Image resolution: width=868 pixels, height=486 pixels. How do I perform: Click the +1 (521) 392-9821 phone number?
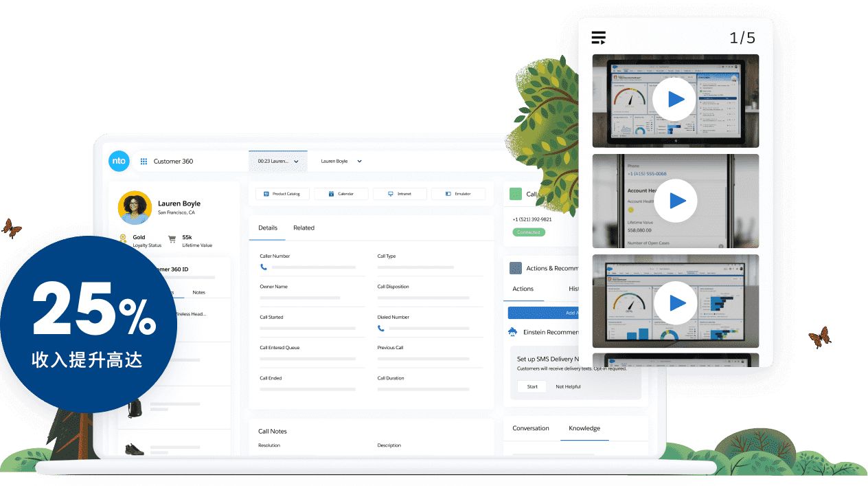532,219
